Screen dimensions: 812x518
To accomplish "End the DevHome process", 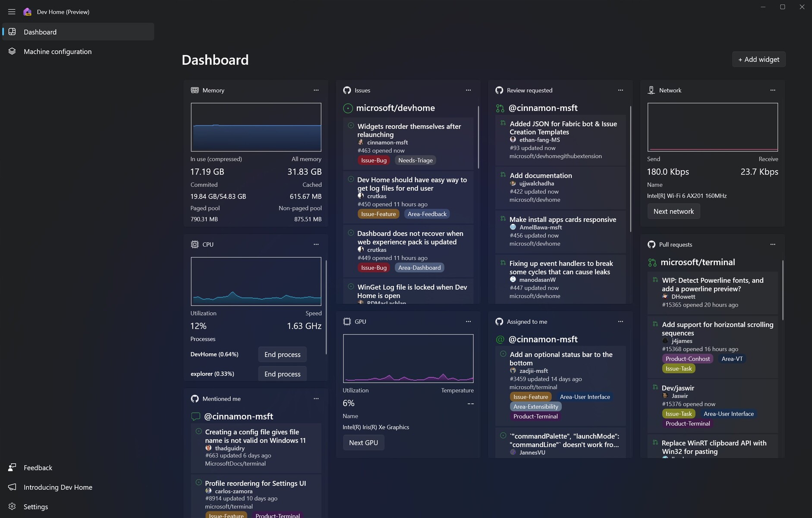I will point(282,354).
